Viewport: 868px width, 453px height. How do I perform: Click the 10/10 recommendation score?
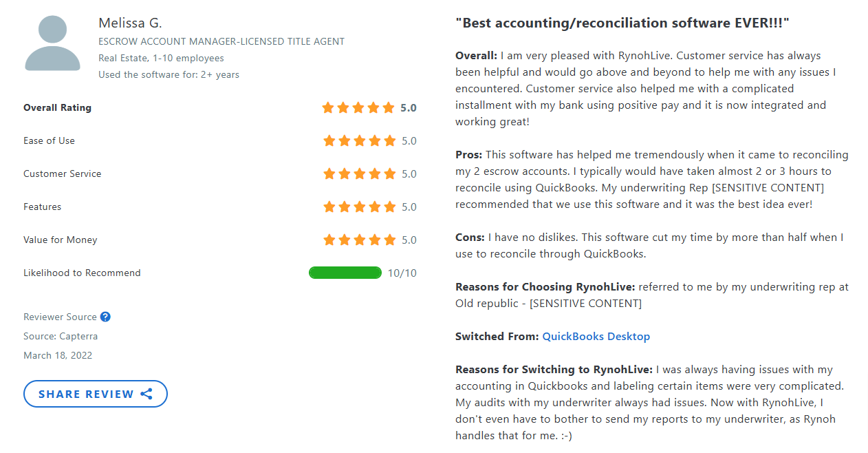pyautogui.click(x=402, y=273)
